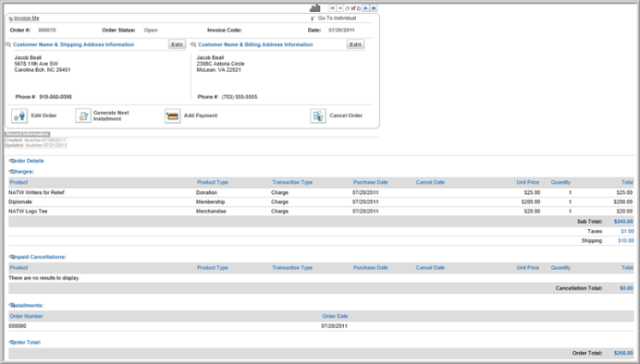Click the Cancel Order icon
This screenshot has width=640, height=364.
318,115
